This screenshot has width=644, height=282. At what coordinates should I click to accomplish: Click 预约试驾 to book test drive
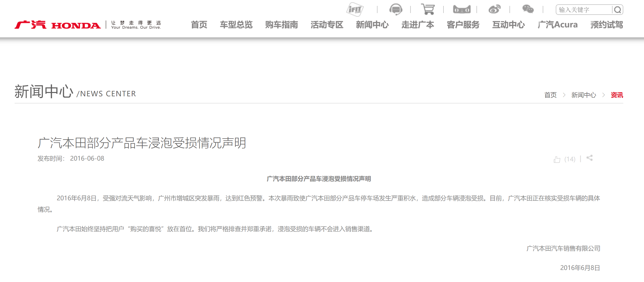pyautogui.click(x=607, y=25)
